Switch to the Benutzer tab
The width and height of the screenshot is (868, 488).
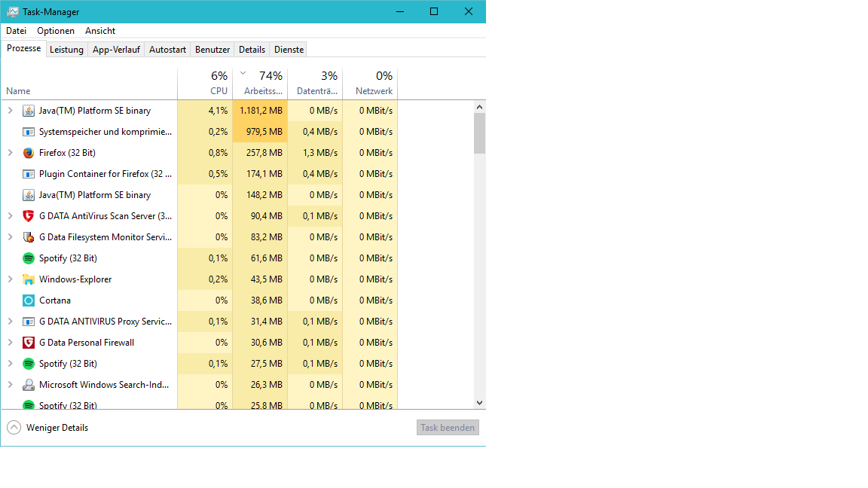coord(212,50)
